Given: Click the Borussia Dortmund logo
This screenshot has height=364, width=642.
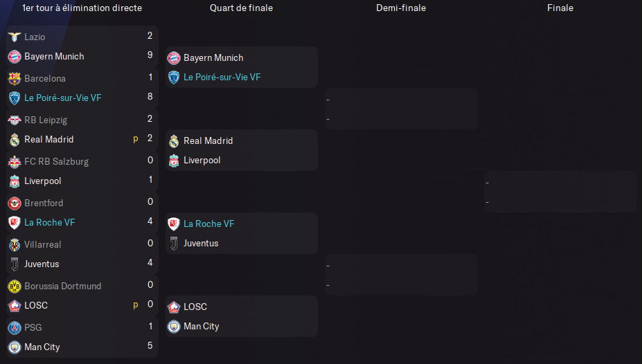Looking at the screenshot, I should tap(14, 286).
